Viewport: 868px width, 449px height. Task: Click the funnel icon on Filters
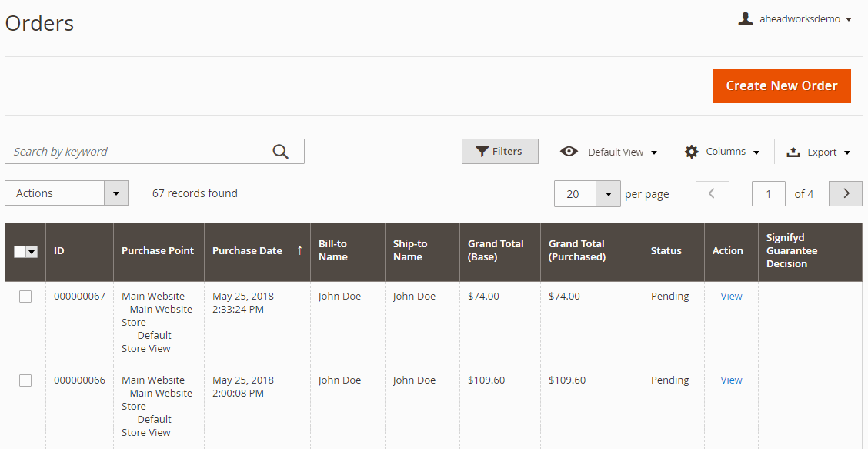tap(482, 151)
